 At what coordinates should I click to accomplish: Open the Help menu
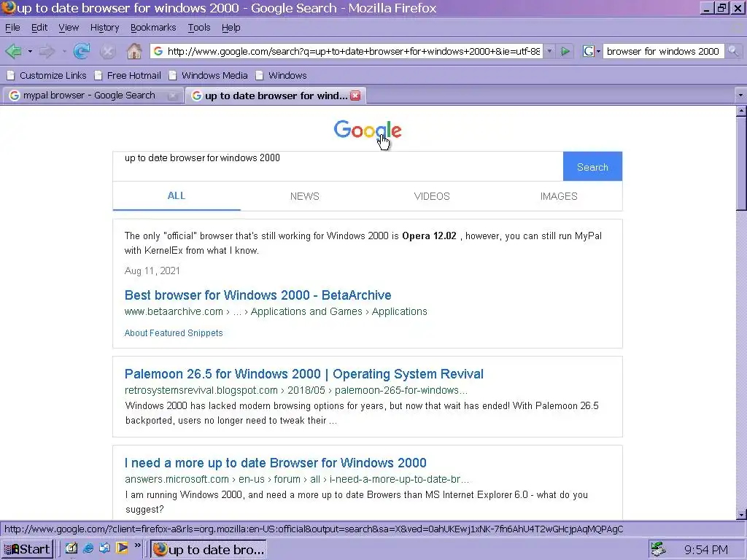[231, 28]
